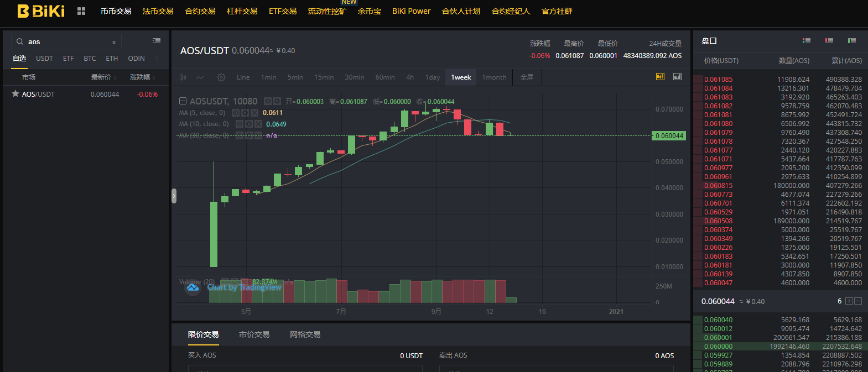The width and height of the screenshot is (868, 372).
Task: Collapse the AOSUSDT chart legend
Action: [183, 101]
